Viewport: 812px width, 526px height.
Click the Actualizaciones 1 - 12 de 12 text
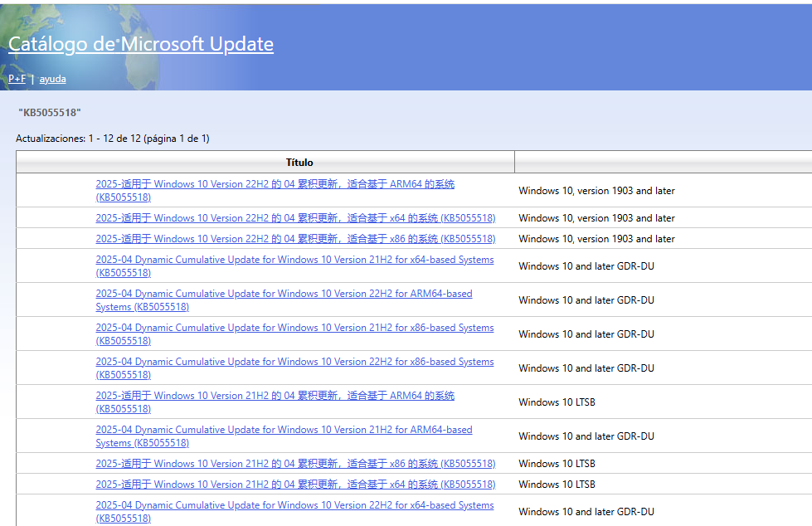[x=112, y=139]
